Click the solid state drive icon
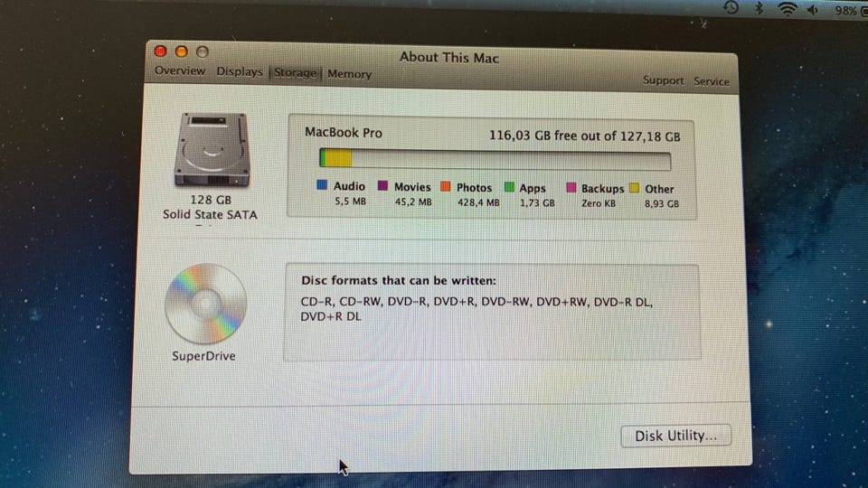This screenshot has height=488, width=868. pyautogui.click(x=212, y=149)
